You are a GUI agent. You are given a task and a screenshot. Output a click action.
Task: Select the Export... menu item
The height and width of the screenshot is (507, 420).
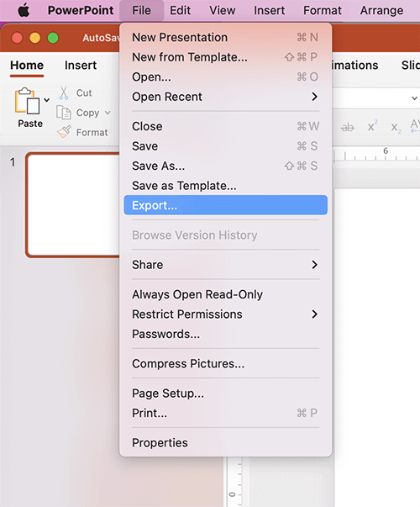click(225, 205)
